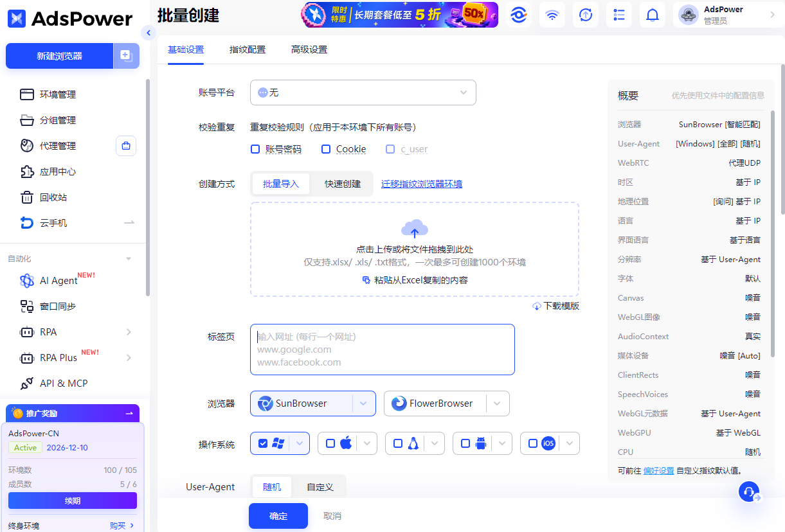The width and height of the screenshot is (785, 532).
Task: Open 代理管理 in sidebar
Action: point(58,146)
